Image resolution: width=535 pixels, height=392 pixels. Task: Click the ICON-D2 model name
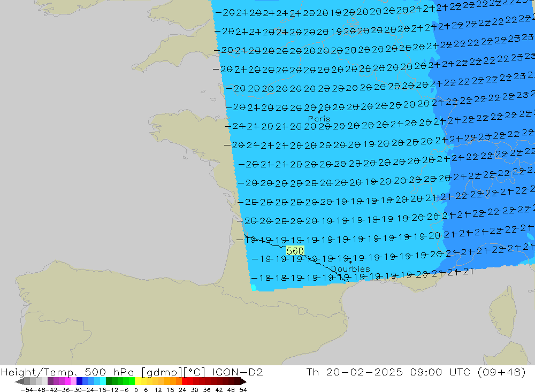(238, 372)
